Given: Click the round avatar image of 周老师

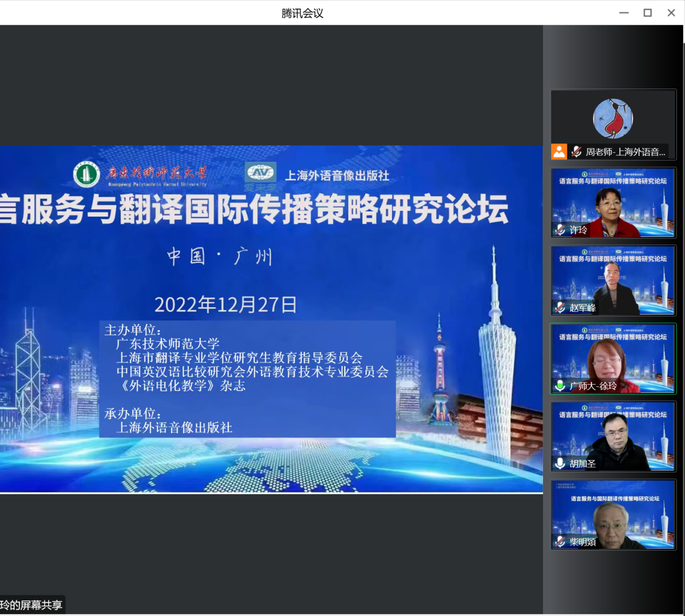Looking at the screenshot, I should click(613, 118).
